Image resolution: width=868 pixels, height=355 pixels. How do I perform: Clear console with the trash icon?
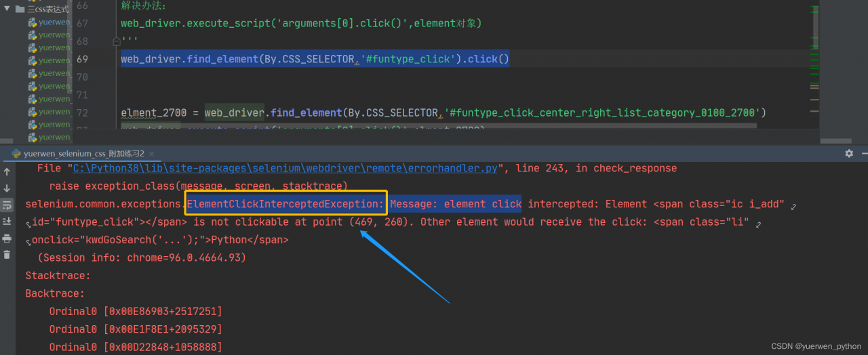[7, 255]
